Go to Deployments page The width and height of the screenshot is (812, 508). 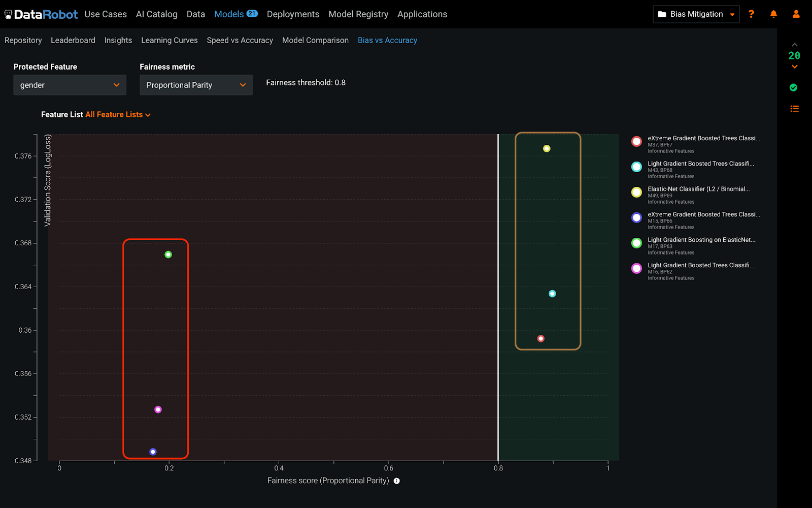pyautogui.click(x=293, y=14)
